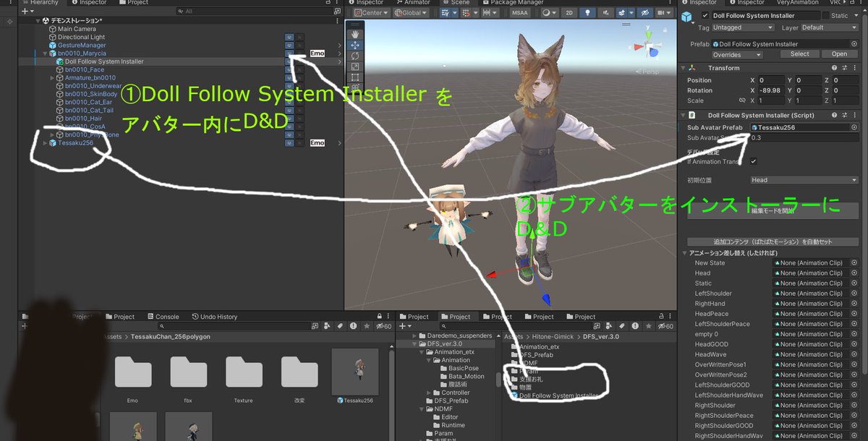The width and height of the screenshot is (868, 441).
Task: Click 追加コンテンツ auto-set button
Action: (x=773, y=241)
